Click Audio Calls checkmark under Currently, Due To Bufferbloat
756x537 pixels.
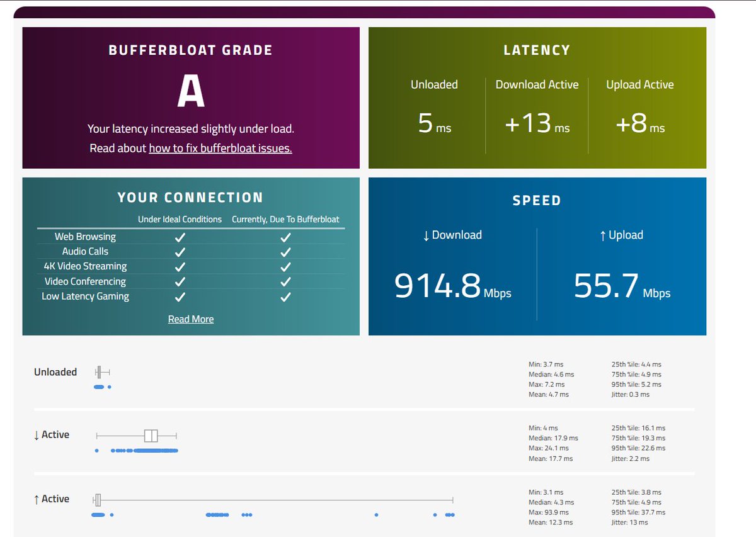(x=285, y=252)
